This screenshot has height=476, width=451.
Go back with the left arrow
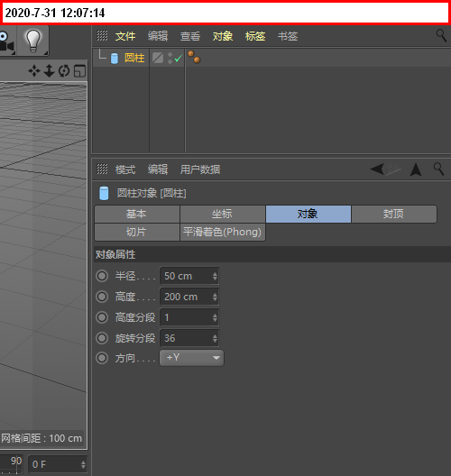point(378,169)
